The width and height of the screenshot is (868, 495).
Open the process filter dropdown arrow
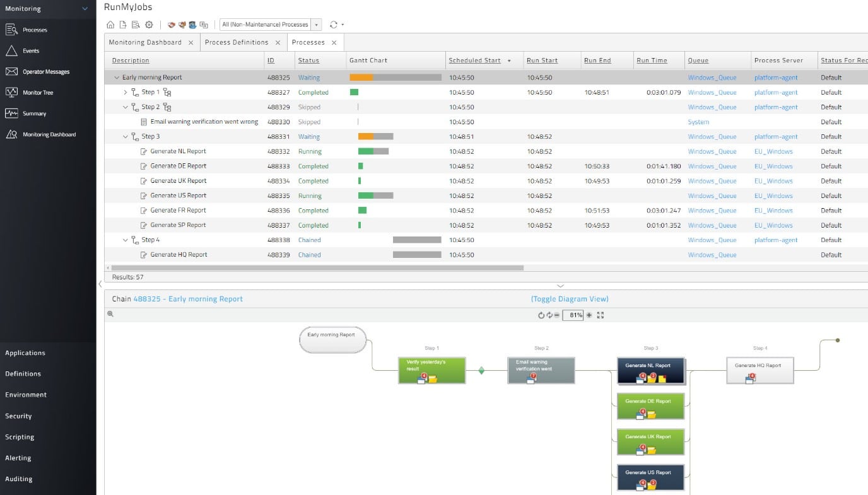point(317,25)
